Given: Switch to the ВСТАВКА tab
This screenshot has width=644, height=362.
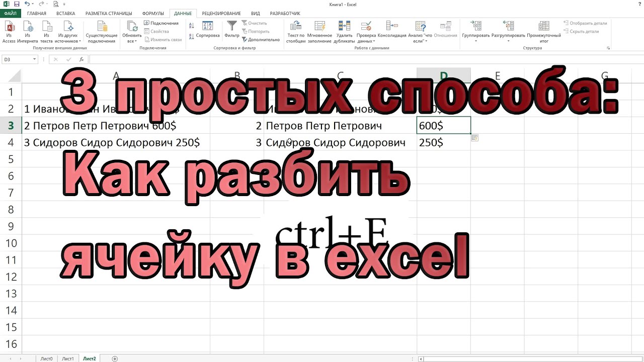Looking at the screenshot, I should click(66, 13).
